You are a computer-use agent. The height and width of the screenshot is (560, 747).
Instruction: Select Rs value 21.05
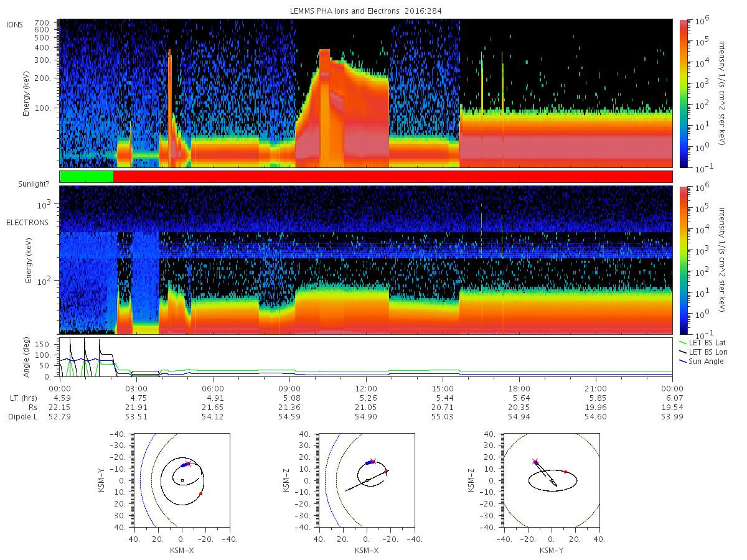366,408
